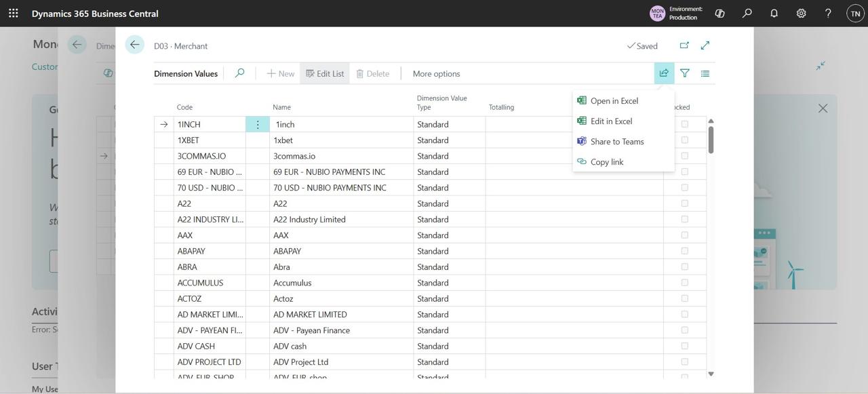The height and width of the screenshot is (394, 868).
Task: Click New to add a dimension value
Action: (280, 73)
